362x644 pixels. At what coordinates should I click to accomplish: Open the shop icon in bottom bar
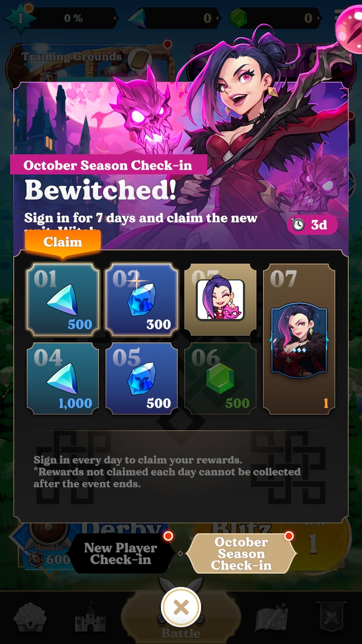click(x=31, y=618)
